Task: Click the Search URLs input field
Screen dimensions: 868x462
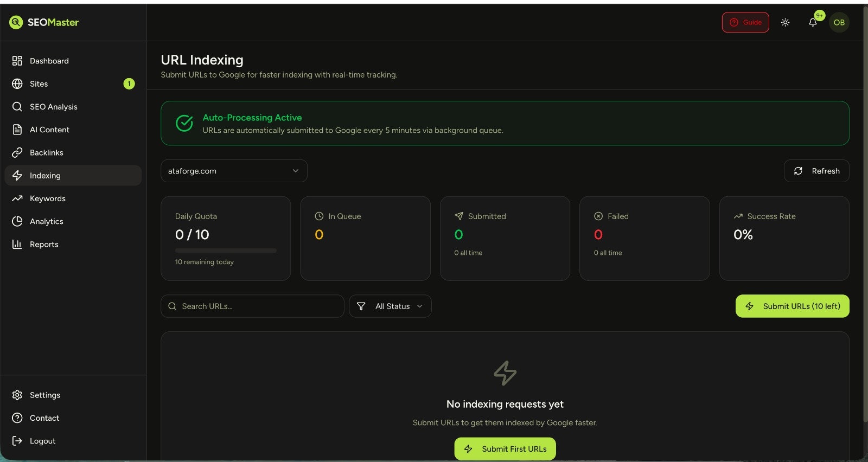Action: [252, 306]
